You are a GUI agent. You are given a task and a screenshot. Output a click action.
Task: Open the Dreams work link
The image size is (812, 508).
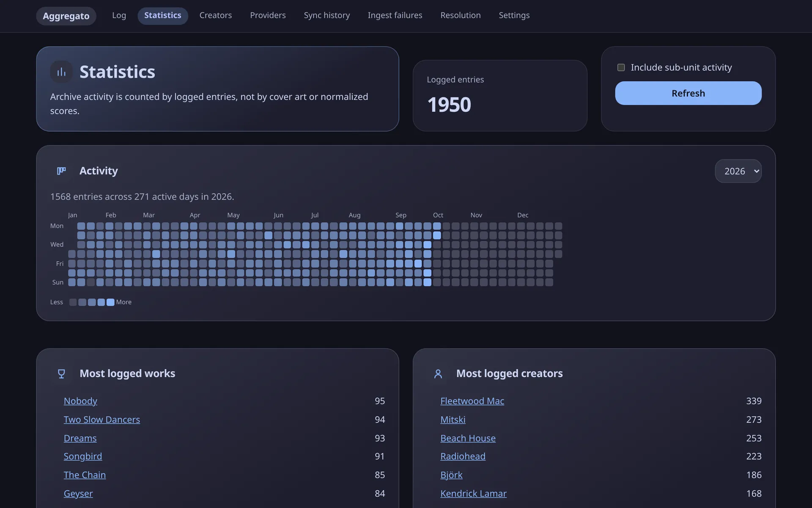coord(80,438)
